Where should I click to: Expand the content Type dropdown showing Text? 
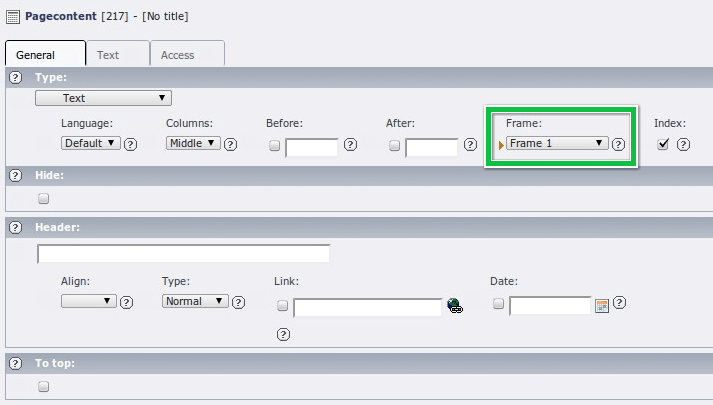(x=103, y=98)
